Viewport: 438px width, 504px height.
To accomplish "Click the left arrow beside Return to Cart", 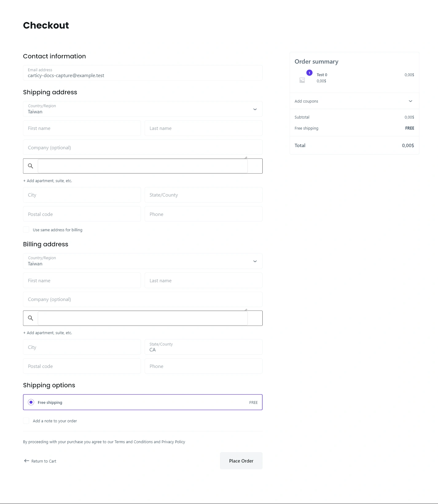I will [27, 461].
